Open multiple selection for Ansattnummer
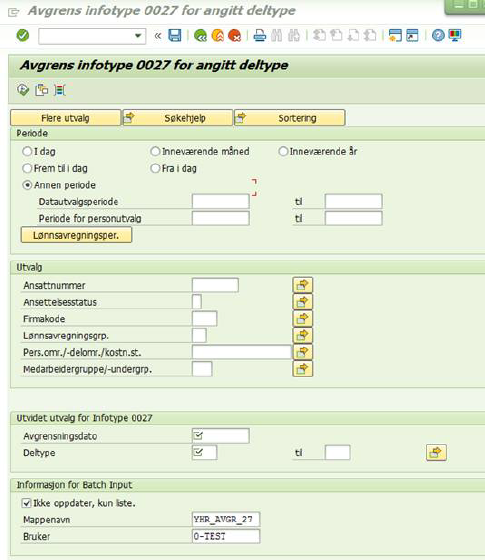 pyautogui.click(x=302, y=285)
